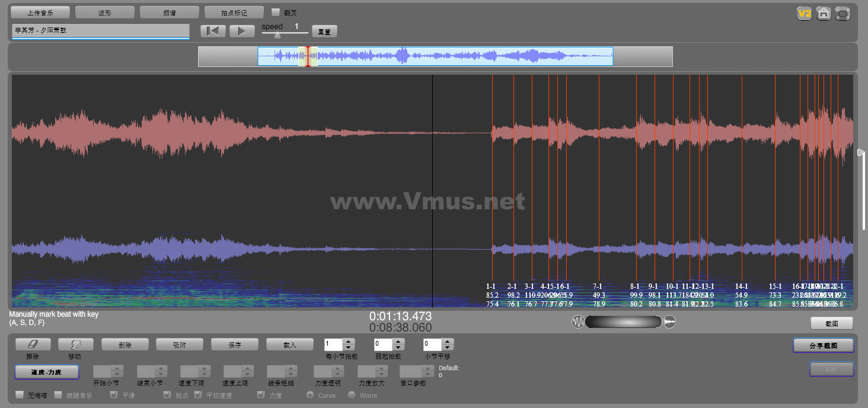
Task: Uncheck the 力度 checkbox
Action: 261,395
